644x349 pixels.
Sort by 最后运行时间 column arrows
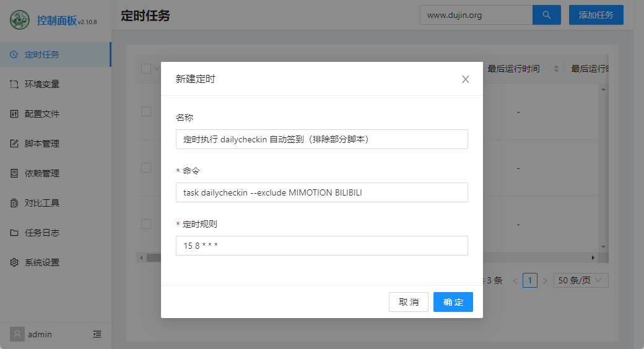point(556,69)
